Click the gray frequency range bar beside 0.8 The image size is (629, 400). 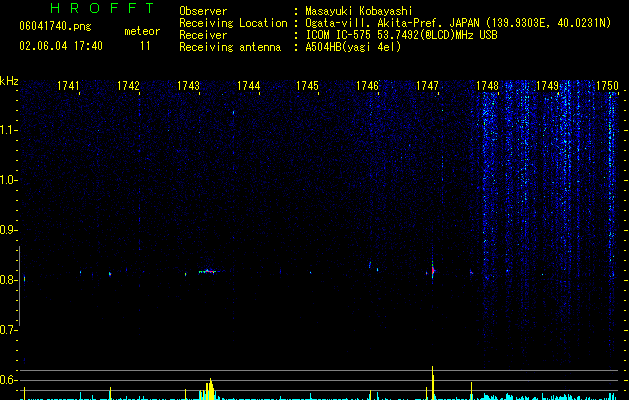(x=19, y=286)
